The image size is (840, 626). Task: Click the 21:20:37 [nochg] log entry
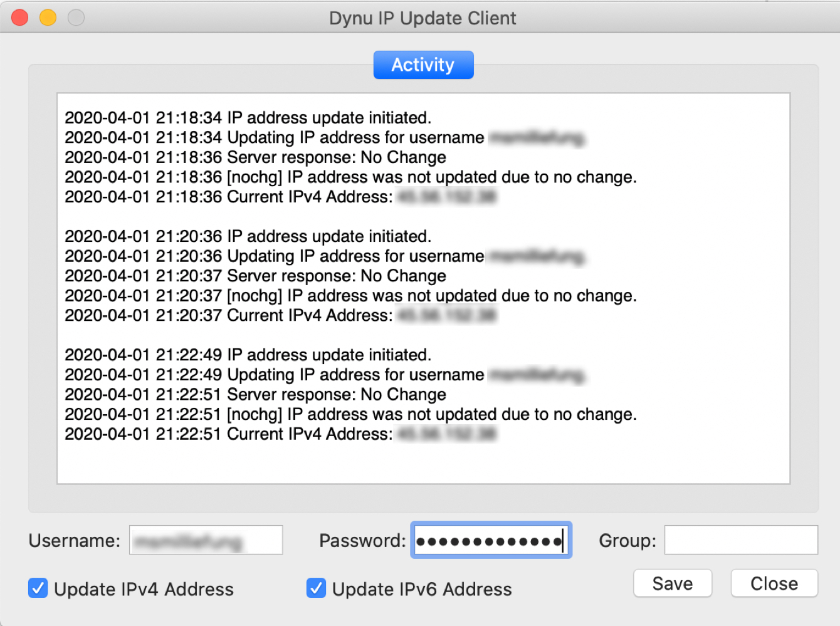click(x=350, y=296)
